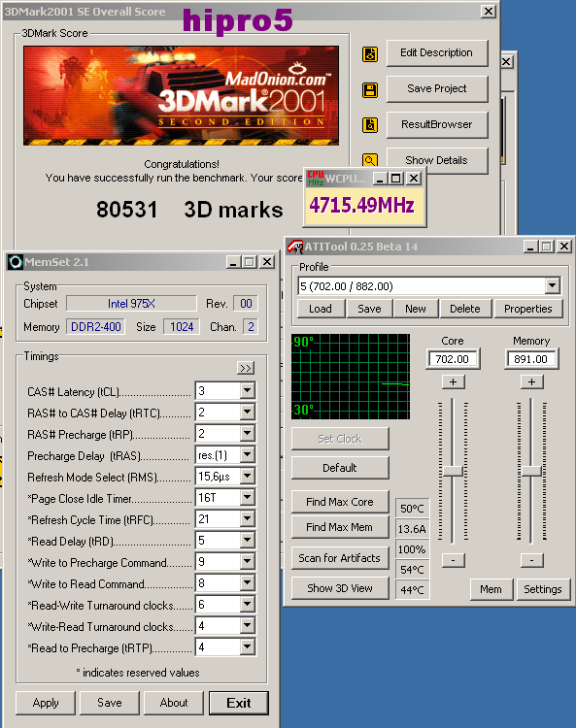Click the 13.6A current reading
Image resolution: width=576 pixels, height=728 pixels.
[x=412, y=529]
